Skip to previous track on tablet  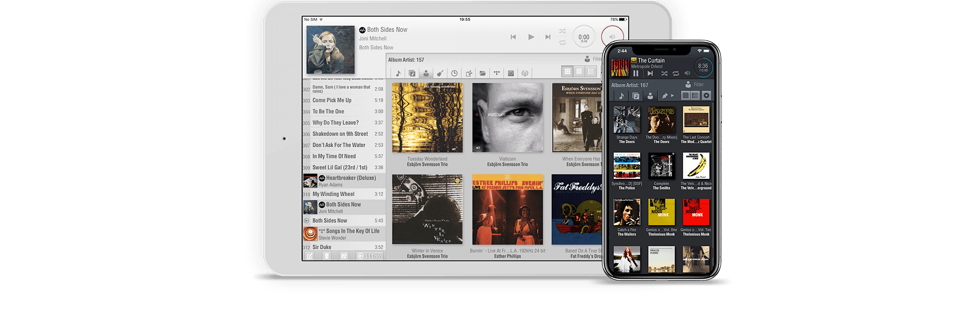click(x=513, y=37)
